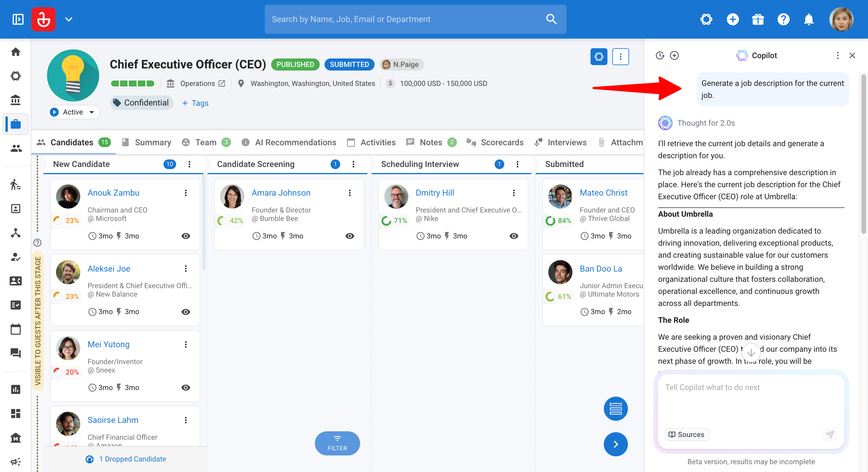
Task: Click Amara Johnson's 42% match score
Action: pyautogui.click(x=230, y=221)
